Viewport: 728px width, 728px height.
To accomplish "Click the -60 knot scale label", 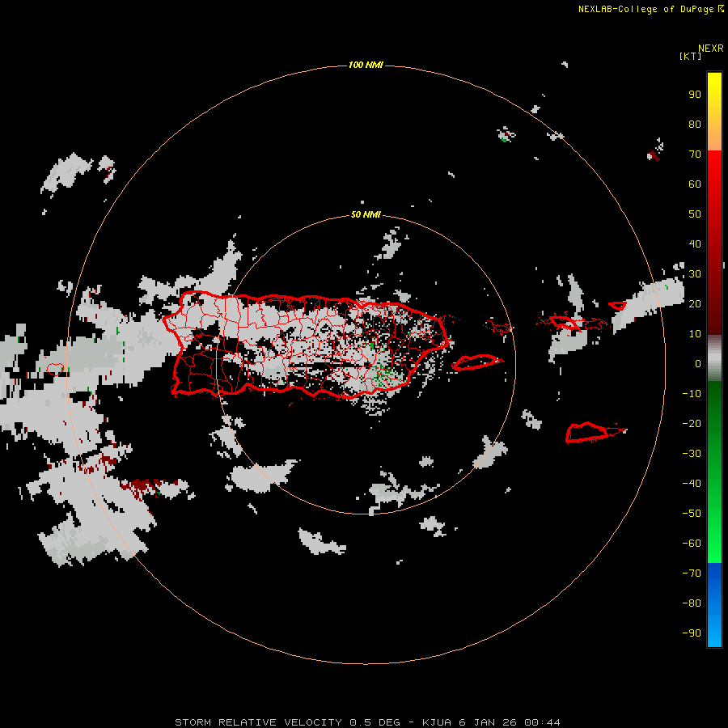I will (692, 544).
